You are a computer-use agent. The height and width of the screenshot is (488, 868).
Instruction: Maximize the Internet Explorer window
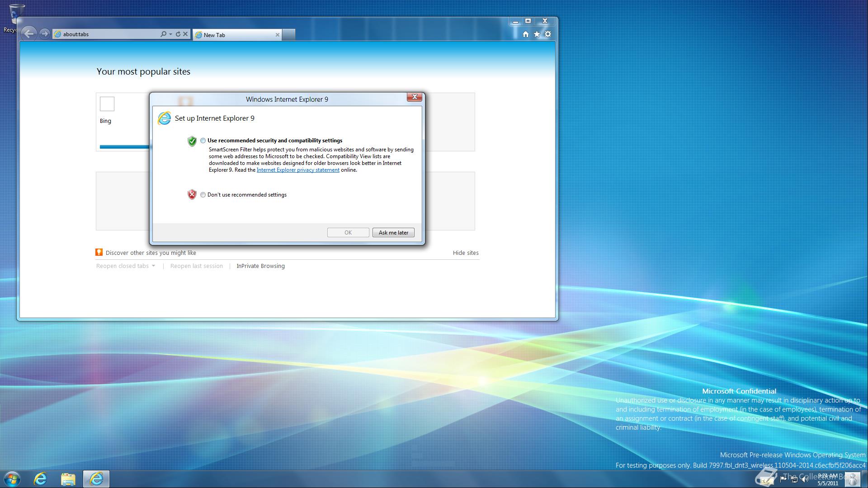528,21
